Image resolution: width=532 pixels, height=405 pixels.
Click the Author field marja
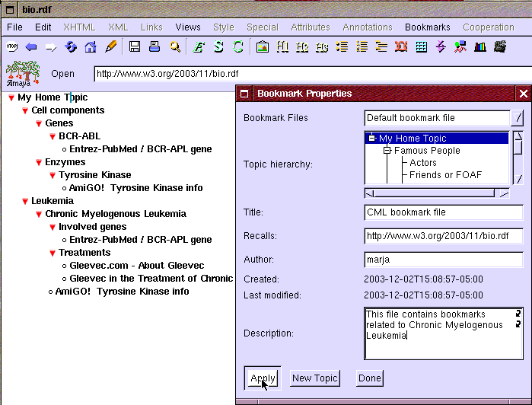click(x=444, y=260)
